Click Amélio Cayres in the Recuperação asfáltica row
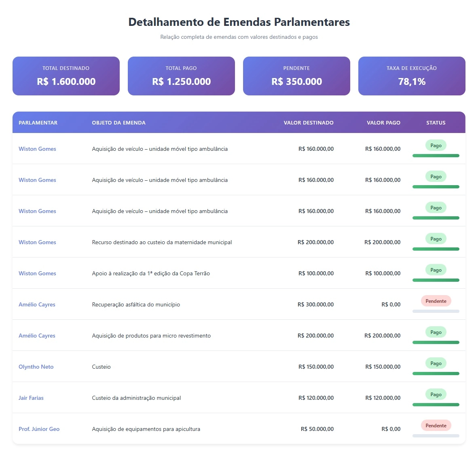Viewport: 476px width, 456px height. coord(37,304)
